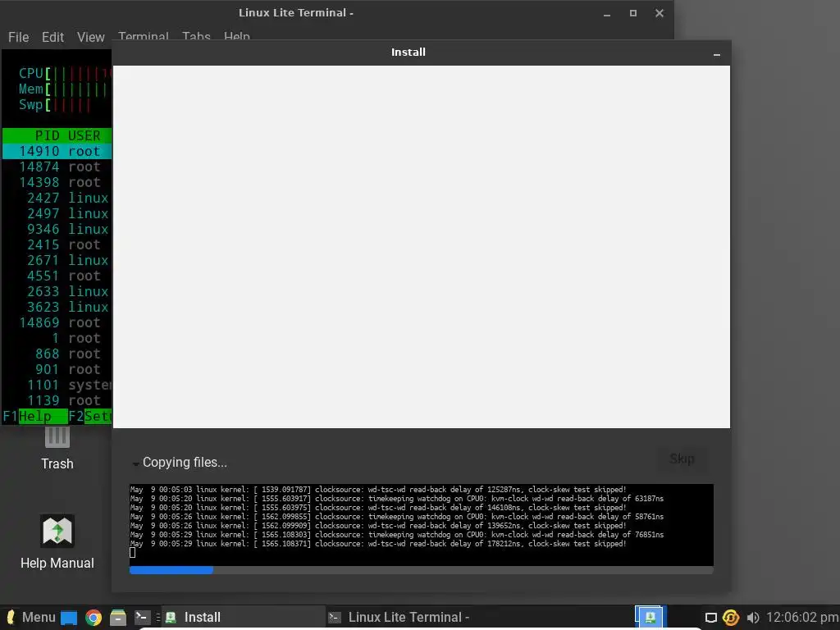Select htop process row PID 3623
This screenshot has width=840, height=630.
point(57,307)
